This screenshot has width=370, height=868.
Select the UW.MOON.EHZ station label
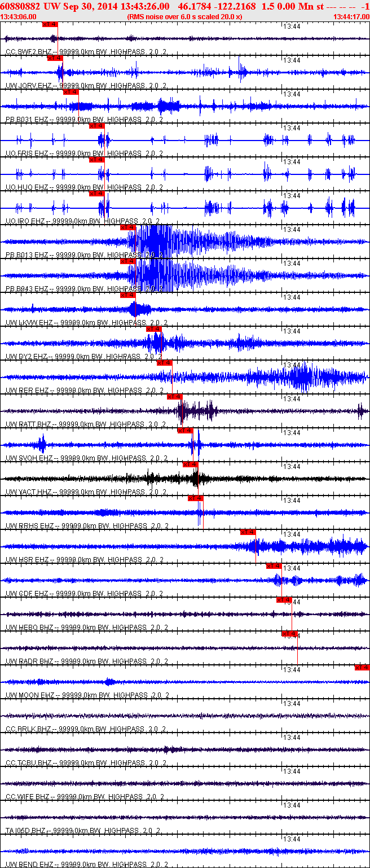point(86,695)
